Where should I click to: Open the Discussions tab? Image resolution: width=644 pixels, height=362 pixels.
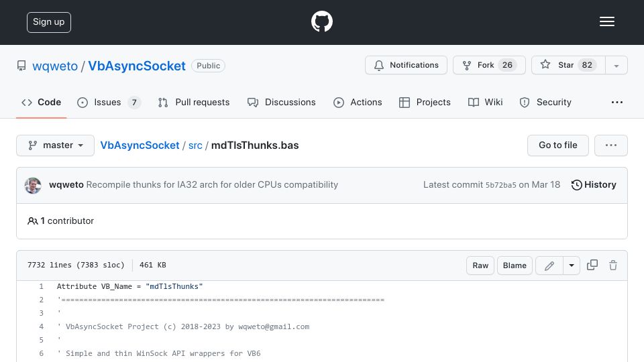coord(282,102)
